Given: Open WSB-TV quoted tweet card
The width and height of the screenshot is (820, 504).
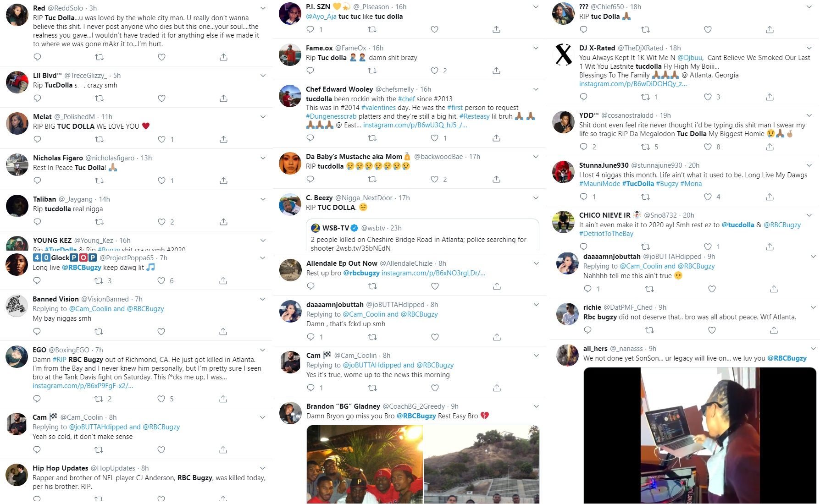Looking at the screenshot, I should coord(422,235).
